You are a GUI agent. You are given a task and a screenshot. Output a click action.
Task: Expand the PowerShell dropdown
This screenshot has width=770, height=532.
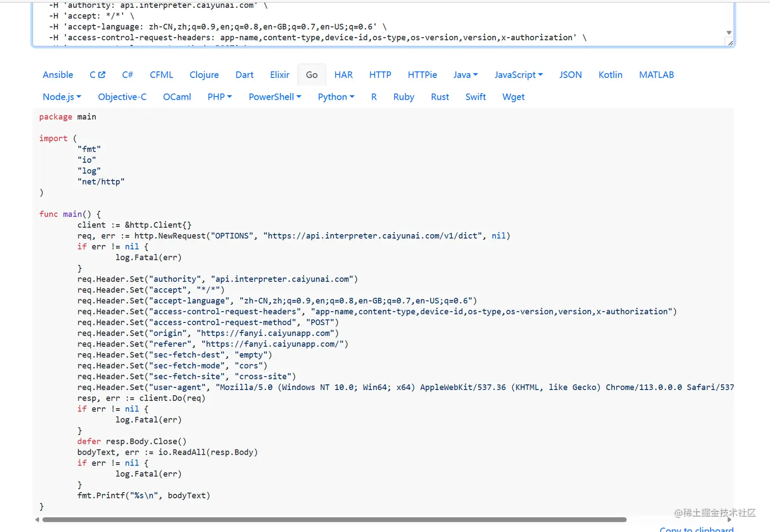click(275, 97)
